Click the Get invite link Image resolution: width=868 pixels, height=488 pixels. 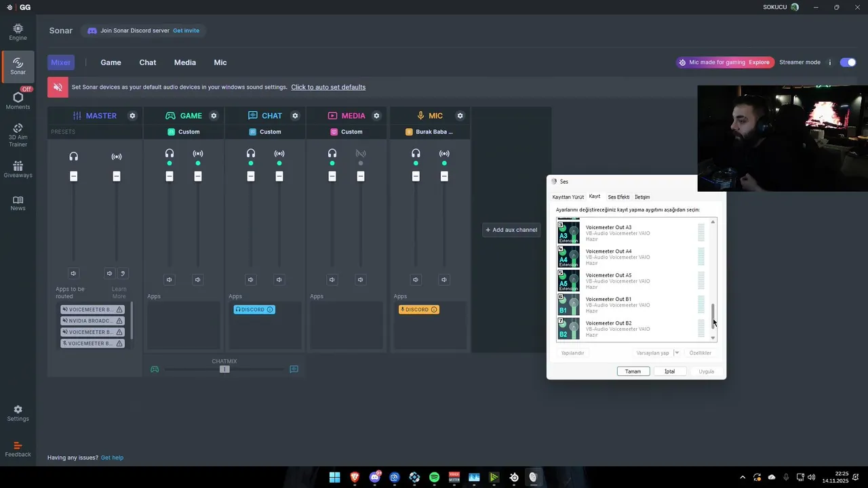(186, 31)
